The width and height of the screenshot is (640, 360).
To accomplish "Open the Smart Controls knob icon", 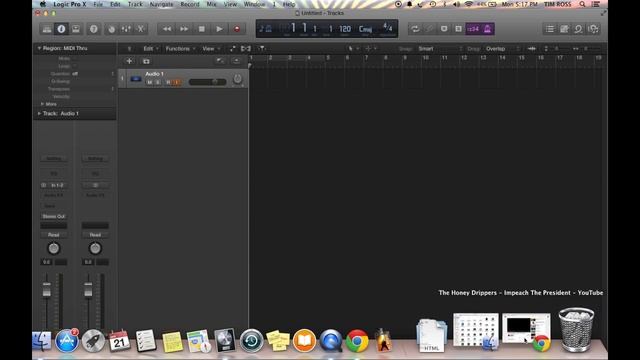I will 111,29.
